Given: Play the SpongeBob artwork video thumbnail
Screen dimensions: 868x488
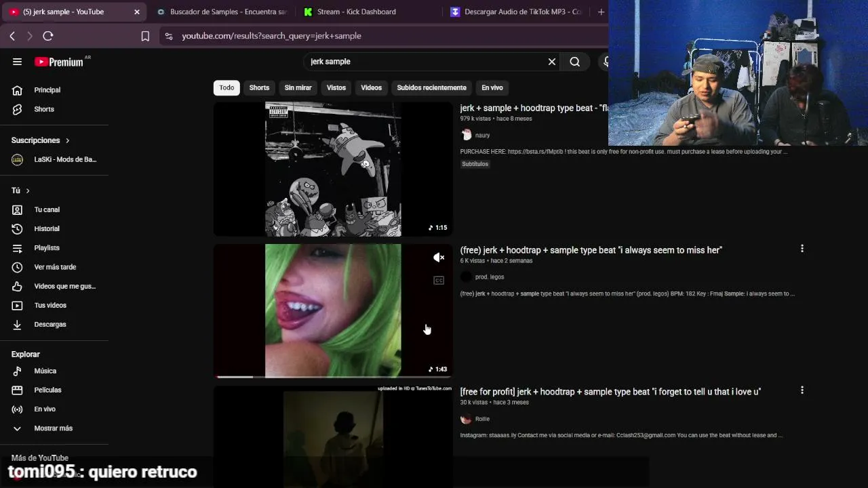Looking at the screenshot, I should pyautogui.click(x=333, y=169).
